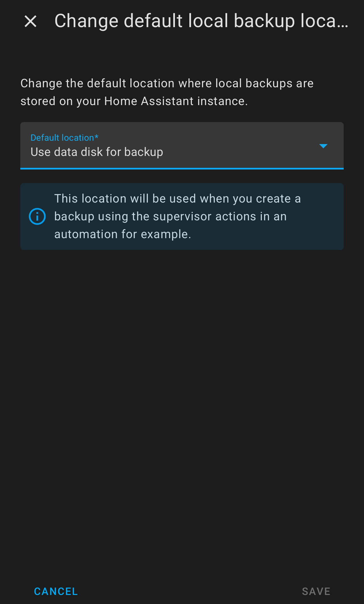364x604 pixels.
Task: Click the blue info circle icon
Action: pos(37,216)
